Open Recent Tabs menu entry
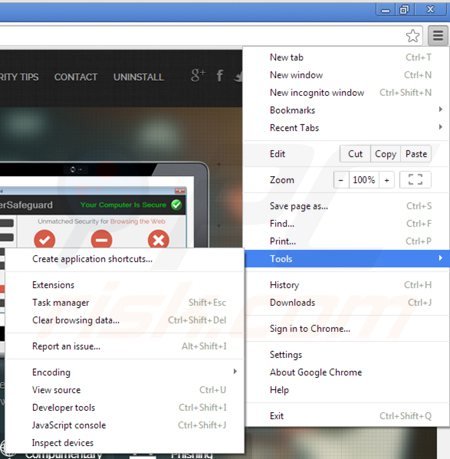 347,128
